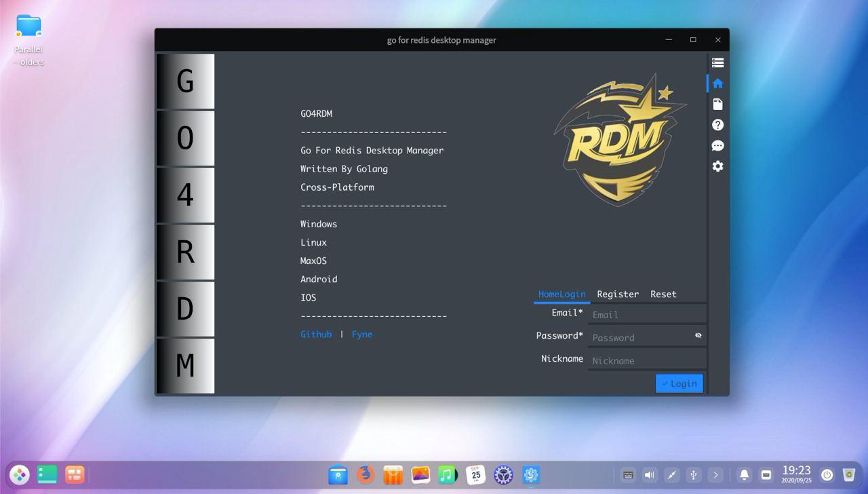The image size is (868, 494).
Task: Open the app store dock icon
Action: (393, 474)
